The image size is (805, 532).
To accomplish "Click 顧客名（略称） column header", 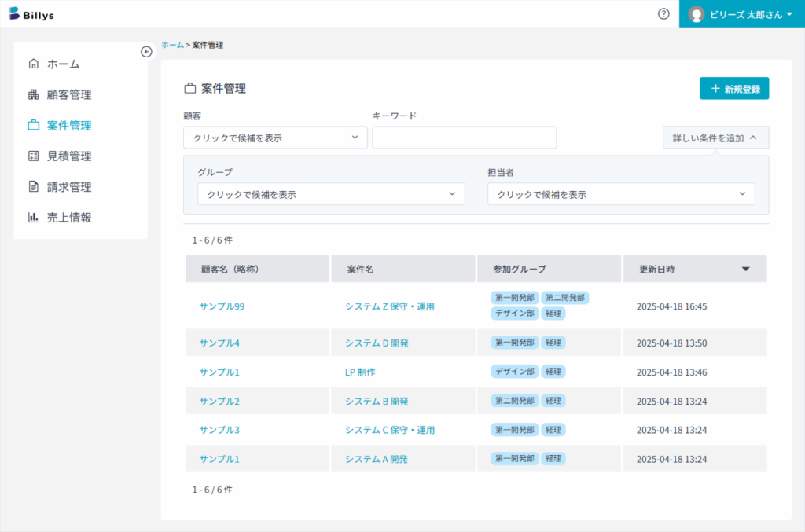I will coord(257,269).
